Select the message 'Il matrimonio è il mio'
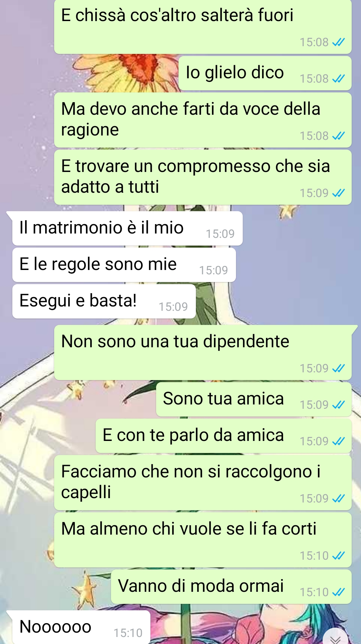The height and width of the screenshot is (644, 361). point(127,228)
